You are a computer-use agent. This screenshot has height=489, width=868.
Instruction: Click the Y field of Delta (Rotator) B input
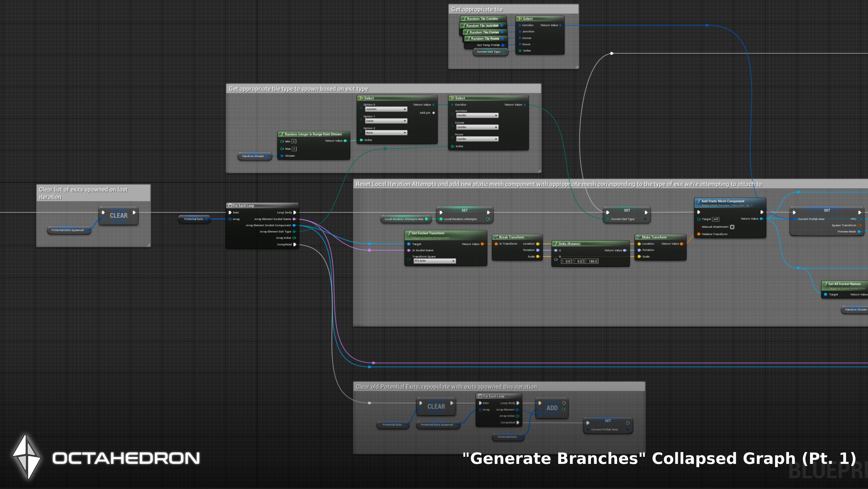(578, 261)
